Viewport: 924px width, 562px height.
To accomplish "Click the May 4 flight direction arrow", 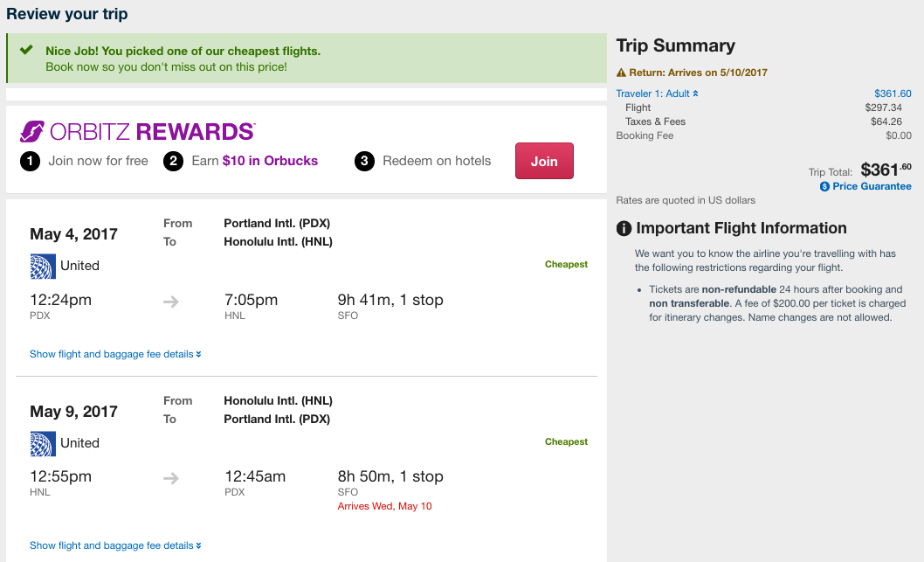I will [x=171, y=301].
